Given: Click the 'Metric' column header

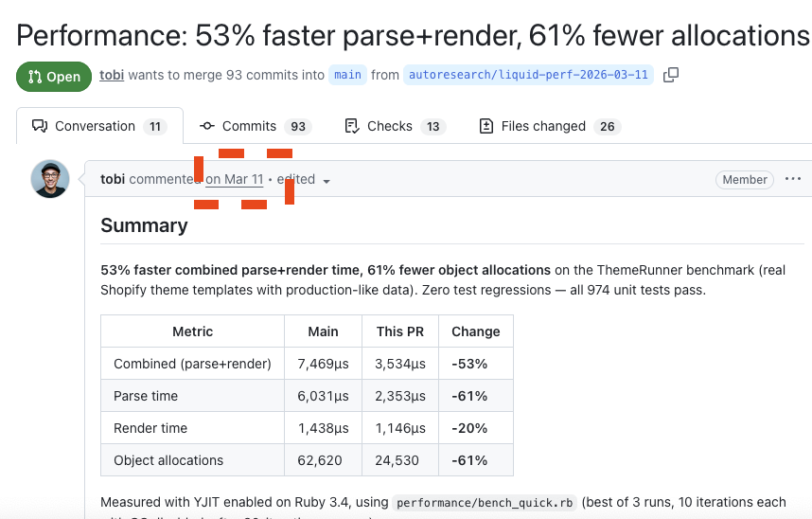Looking at the screenshot, I should coord(193,331).
